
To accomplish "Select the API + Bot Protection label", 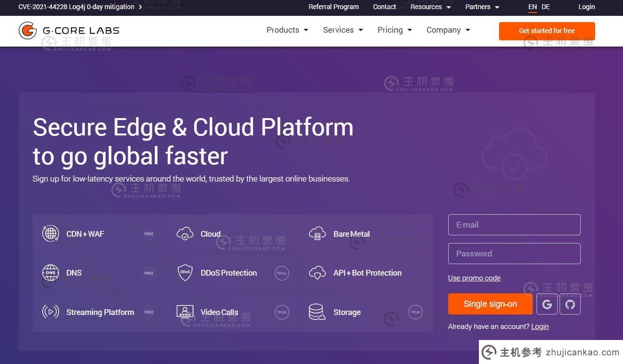I will (367, 273).
